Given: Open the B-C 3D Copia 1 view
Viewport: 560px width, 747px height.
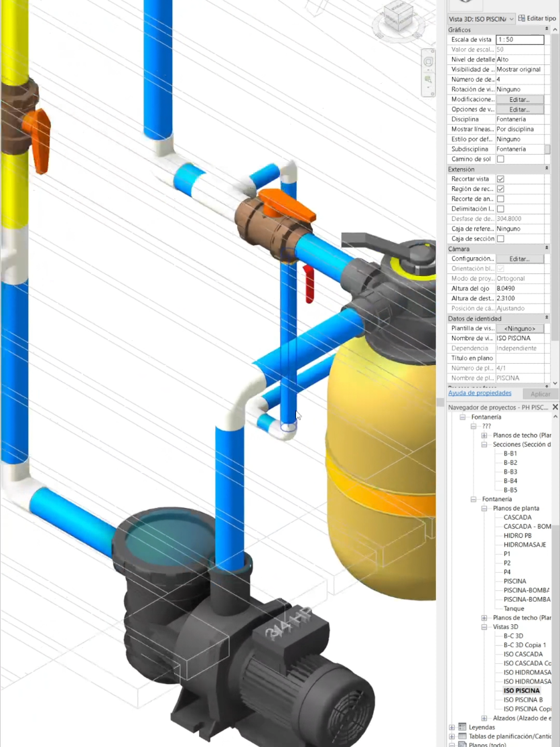Looking at the screenshot, I should click(524, 645).
